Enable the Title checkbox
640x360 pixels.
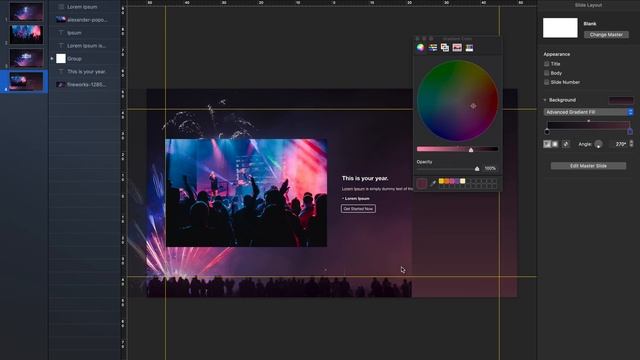point(547,64)
